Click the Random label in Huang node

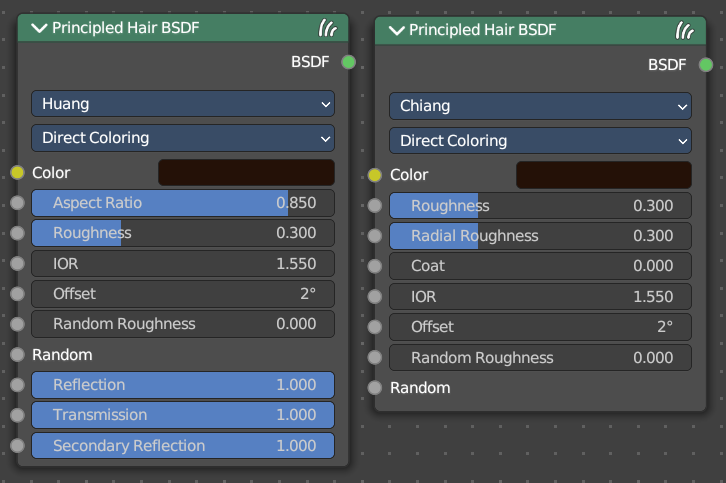[x=62, y=355]
